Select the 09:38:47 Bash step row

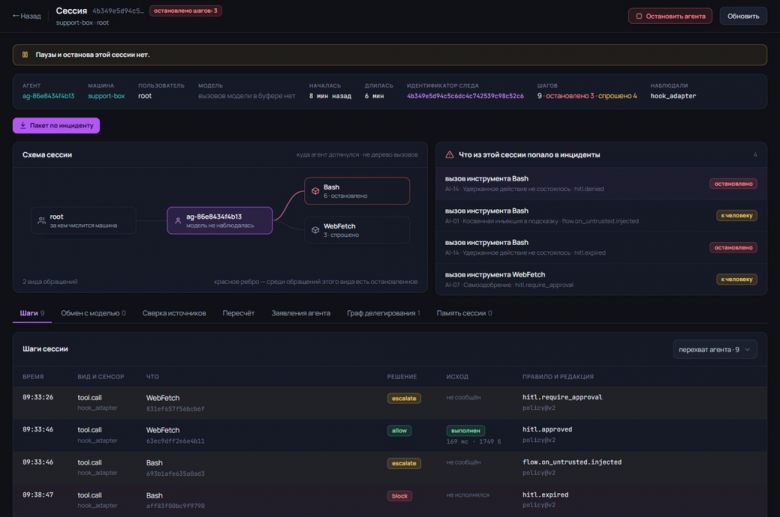pyautogui.click(x=390, y=500)
